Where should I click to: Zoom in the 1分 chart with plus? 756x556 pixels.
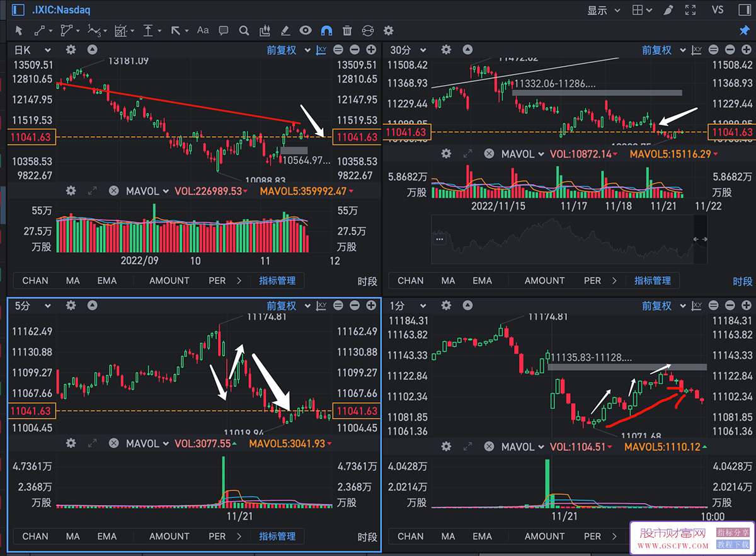click(x=747, y=306)
